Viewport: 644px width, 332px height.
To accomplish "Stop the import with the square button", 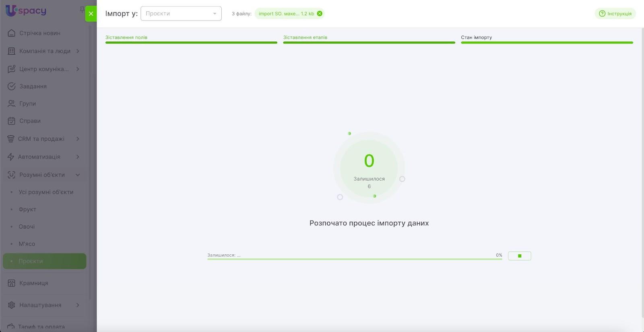I will pos(520,256).
